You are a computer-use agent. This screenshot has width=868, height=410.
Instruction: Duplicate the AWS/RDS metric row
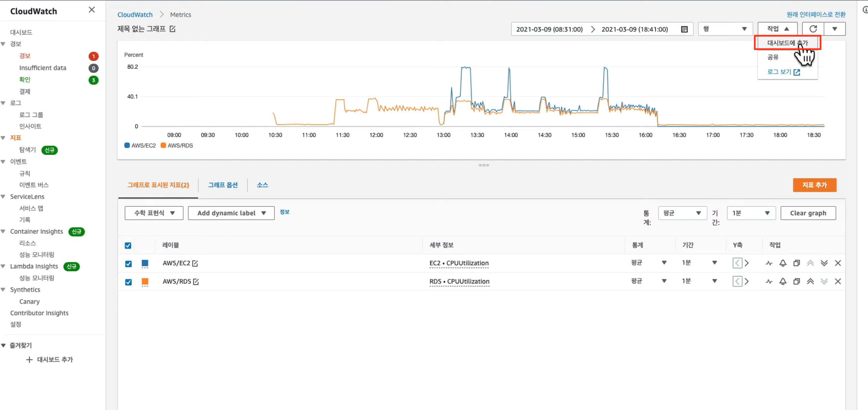pos(796,281)
